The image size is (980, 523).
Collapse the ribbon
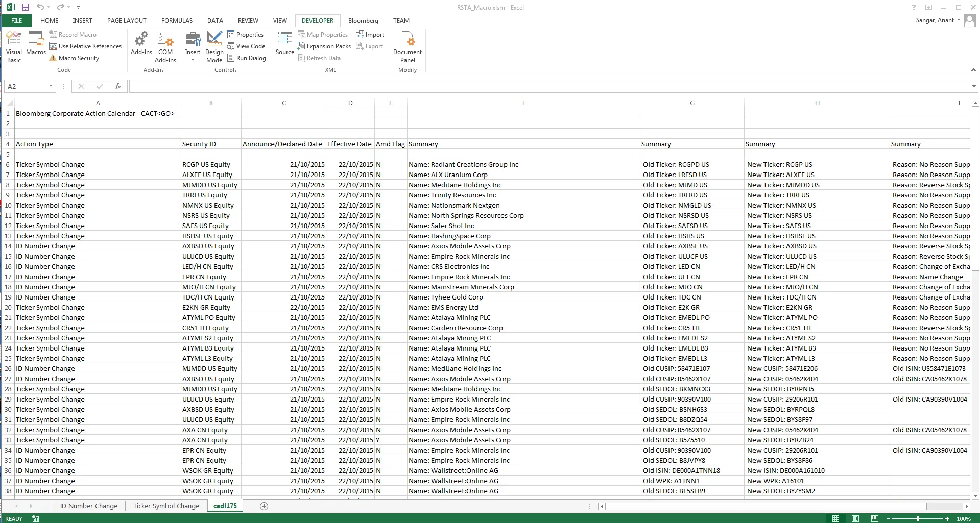[x=973, y=70]
